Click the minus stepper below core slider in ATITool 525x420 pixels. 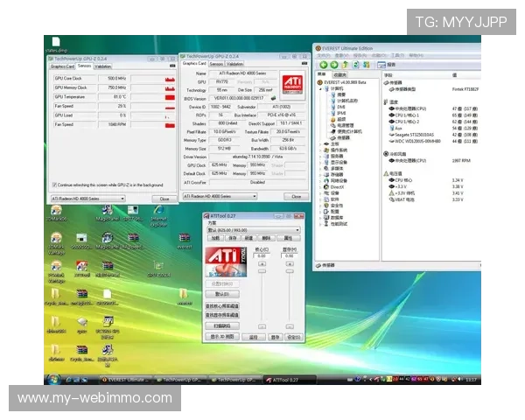(262, 326)
